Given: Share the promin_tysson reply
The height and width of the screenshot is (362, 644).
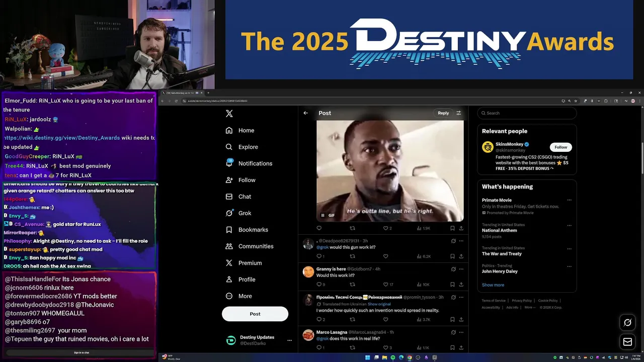Looking at the screenshot, I should tap(461, 319).
